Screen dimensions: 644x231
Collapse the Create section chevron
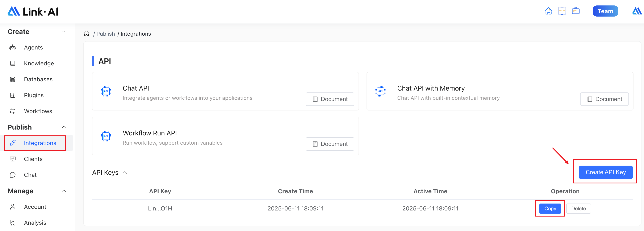coord(64,31)
